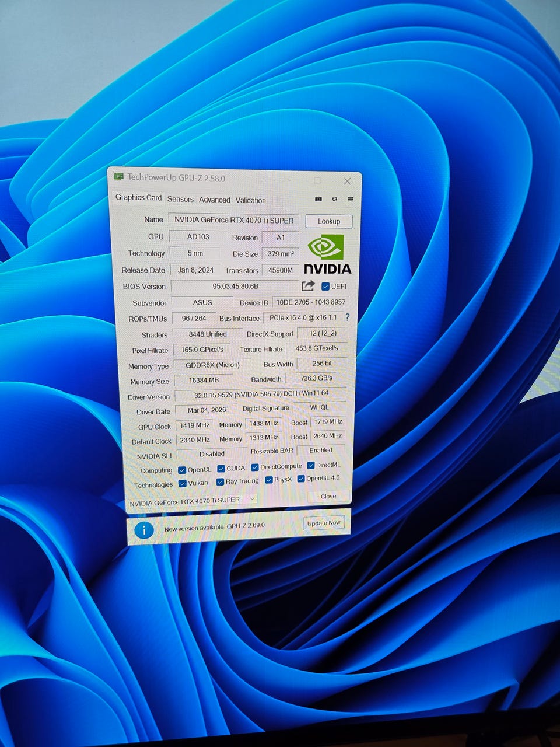
Task: Toggle the DirectCompute checkbox
Action: pos(255,467)
